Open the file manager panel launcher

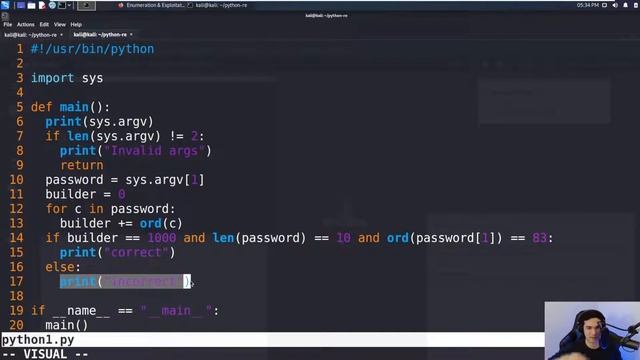31,5
